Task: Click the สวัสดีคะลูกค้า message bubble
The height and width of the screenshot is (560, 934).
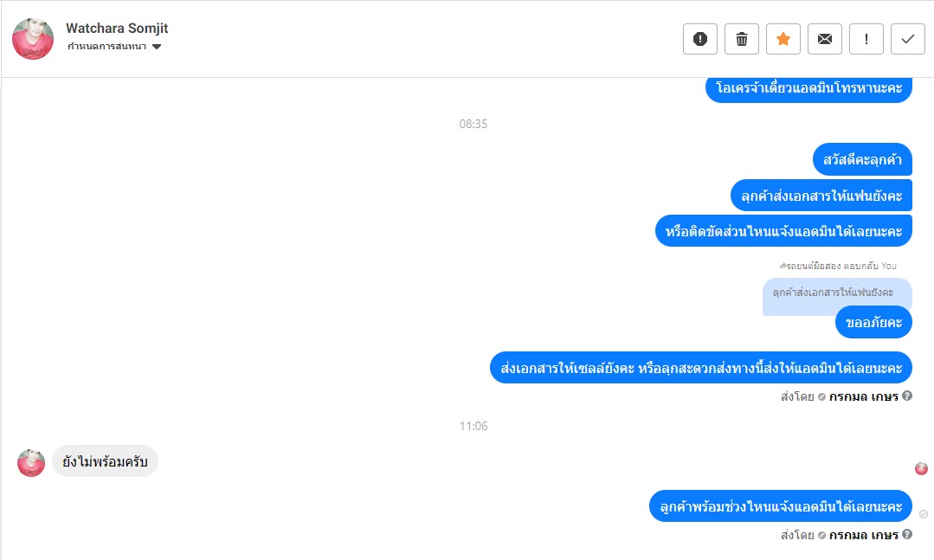Action: (862, 159)
